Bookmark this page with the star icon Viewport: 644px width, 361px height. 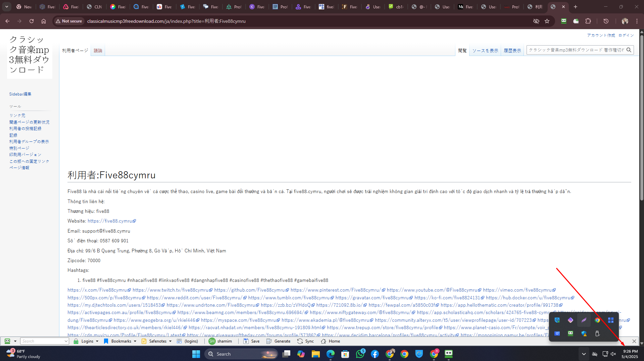coord(547,21)
